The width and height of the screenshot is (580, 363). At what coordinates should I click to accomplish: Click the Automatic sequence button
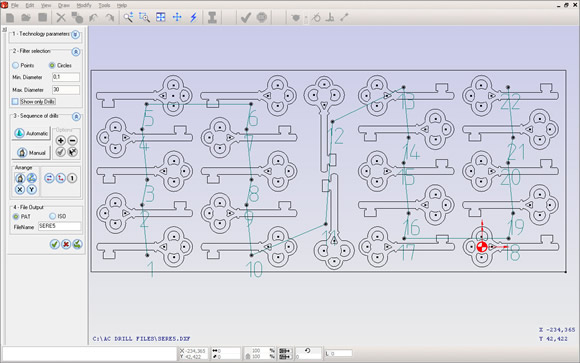[x=31, y=133]
